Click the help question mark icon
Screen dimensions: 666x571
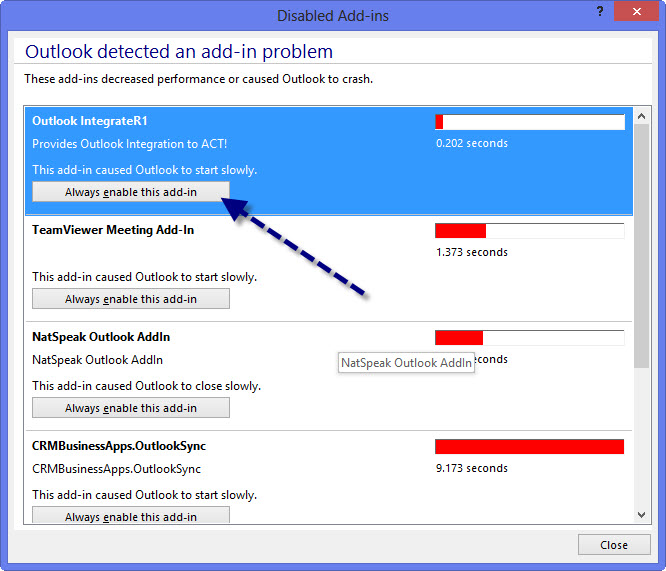(x=600, y=11)
